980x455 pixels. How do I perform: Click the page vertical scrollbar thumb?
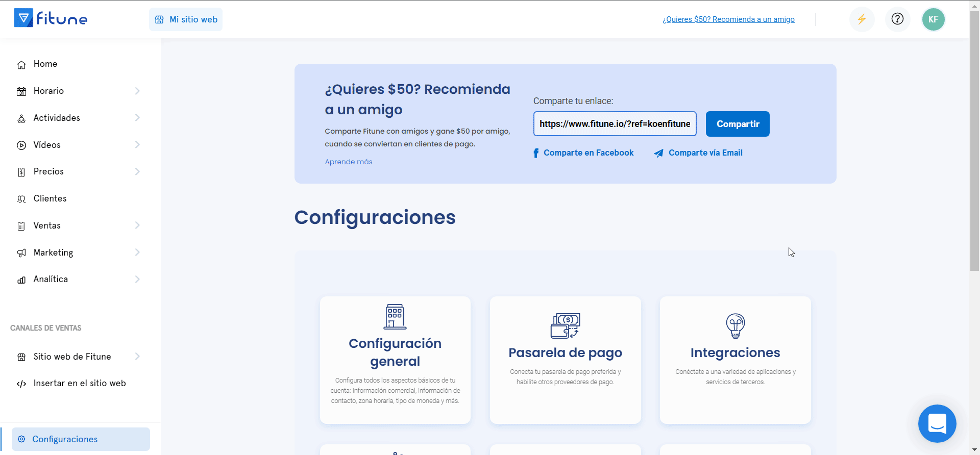click(x=974, y=140)
